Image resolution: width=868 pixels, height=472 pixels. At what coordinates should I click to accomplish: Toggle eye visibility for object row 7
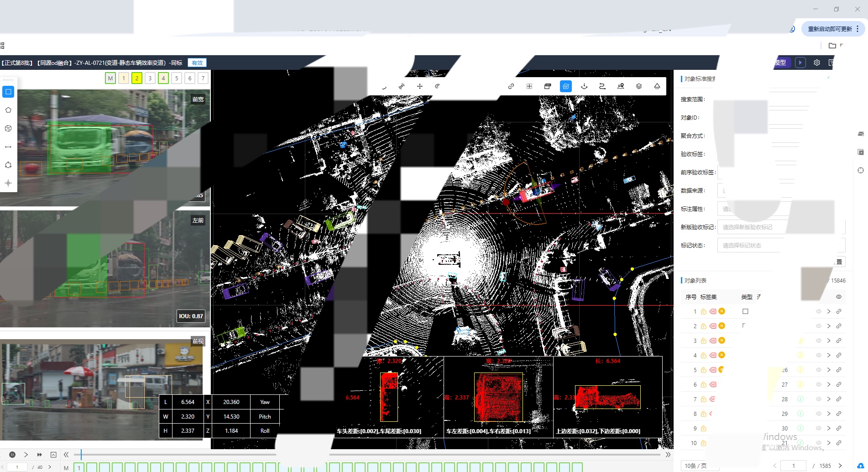tap(819, 399)
